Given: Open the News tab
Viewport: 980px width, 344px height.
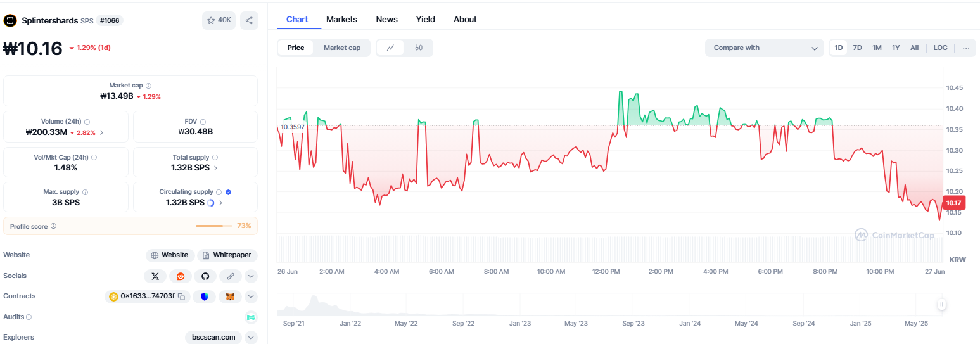Looking at the screenshot, I should (386, 19).
